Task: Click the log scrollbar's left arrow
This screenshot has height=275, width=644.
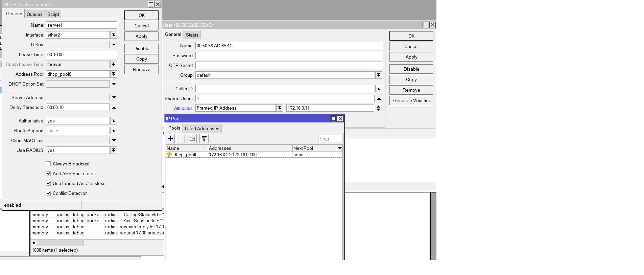Action: coord(34,243)
